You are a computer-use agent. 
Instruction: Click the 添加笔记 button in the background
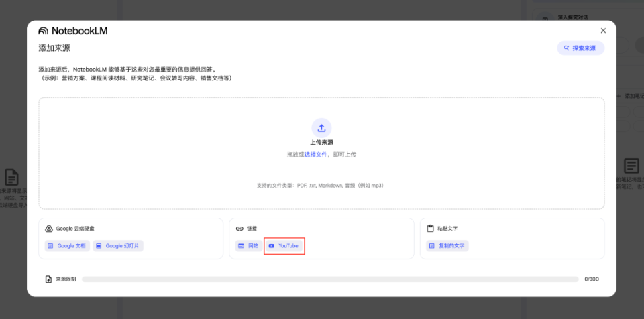630,96
